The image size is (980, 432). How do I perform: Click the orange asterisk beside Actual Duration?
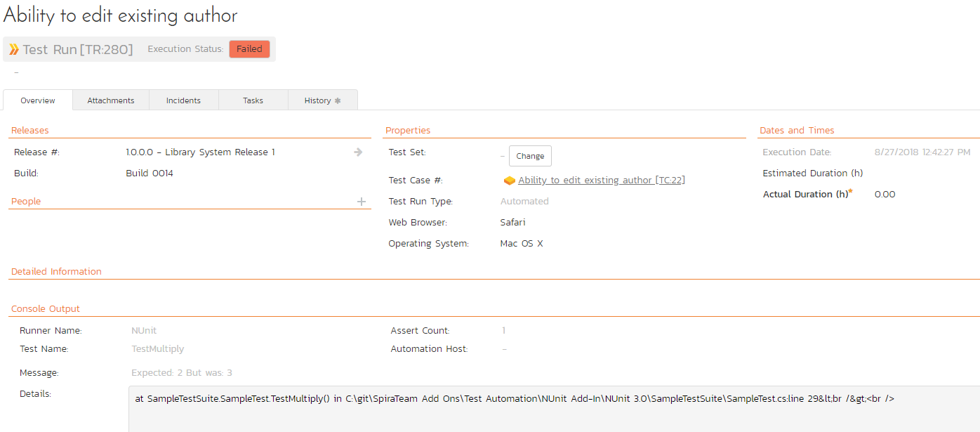[x=851, y=191]
